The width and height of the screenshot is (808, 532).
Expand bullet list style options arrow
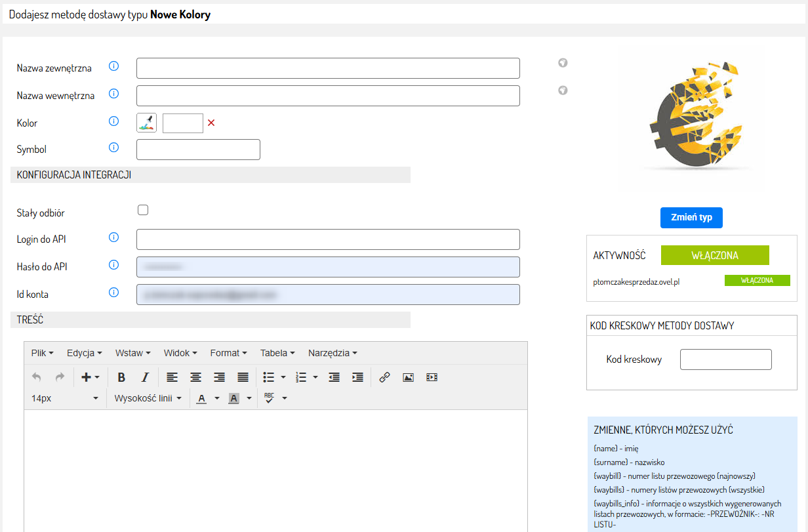point(283,377)
